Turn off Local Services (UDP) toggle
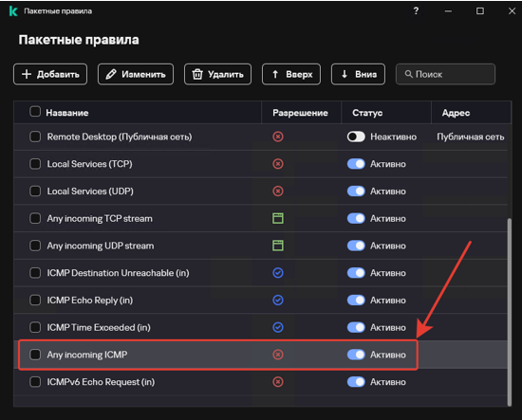This screenshot has height=420, width=522. click(356, 192)
